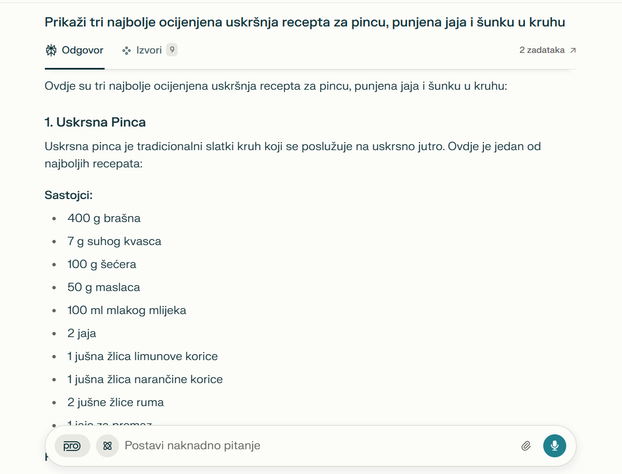Click the intro sentence starting Ovdje su tri
The width and height of the screenshot is (622, 474).
(276, 86)
